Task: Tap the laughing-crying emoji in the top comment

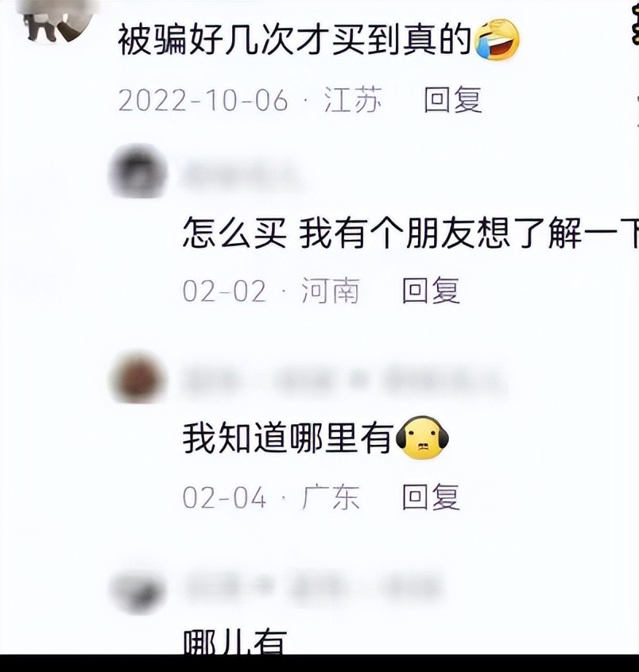Action: (x=498, y=40)
